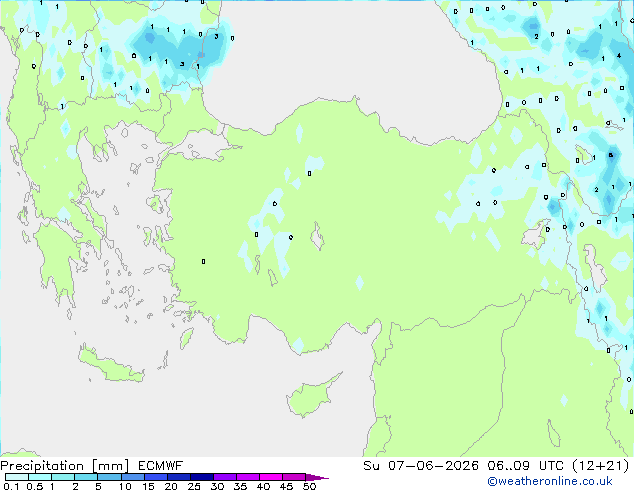This screenshot has width=634, height=490.
Task: Select the medium blue 10–15 mm legend swatch
Action: click(133, 477)
